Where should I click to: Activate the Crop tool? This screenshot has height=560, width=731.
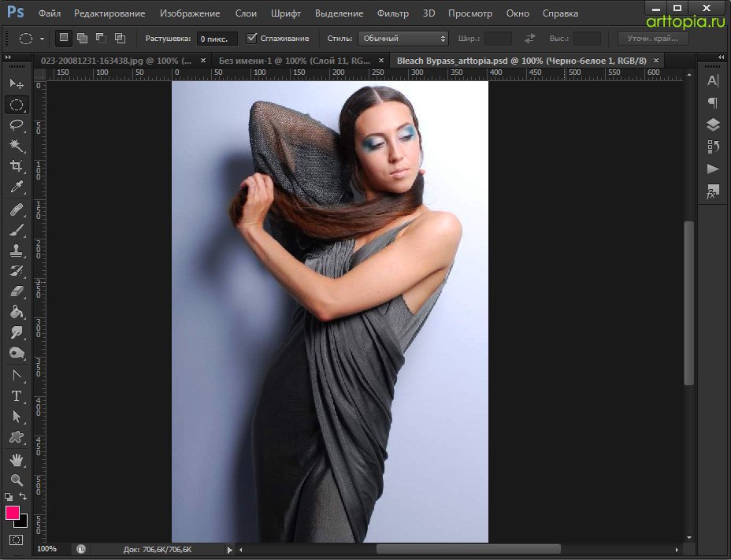point(17,166)
